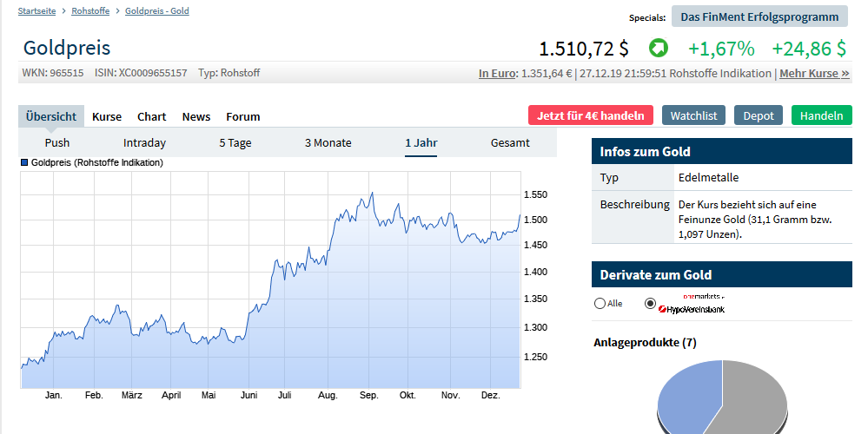The width and height of the screenshot is (868, 434).
Task: Click the Derivate zum Gold header
Action: (x=722, y=274)
